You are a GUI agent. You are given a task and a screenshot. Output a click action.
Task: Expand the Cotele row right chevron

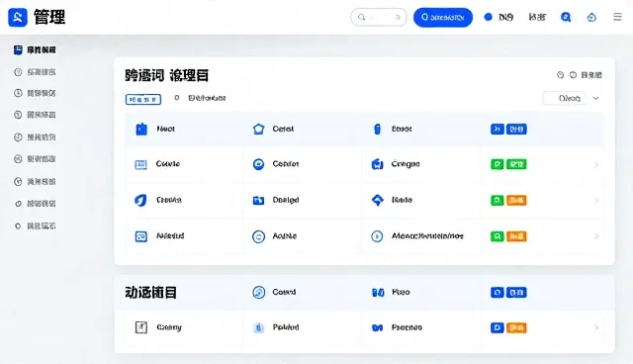pyautogui.click(x=596, y=164)
